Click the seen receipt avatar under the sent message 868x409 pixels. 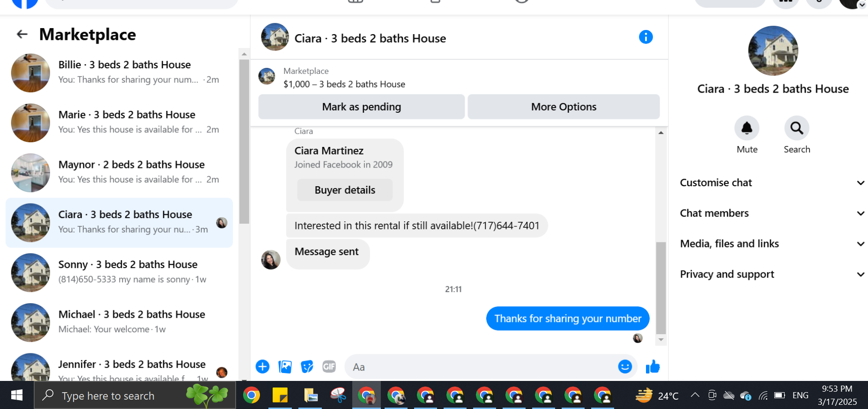pos(638,338)
